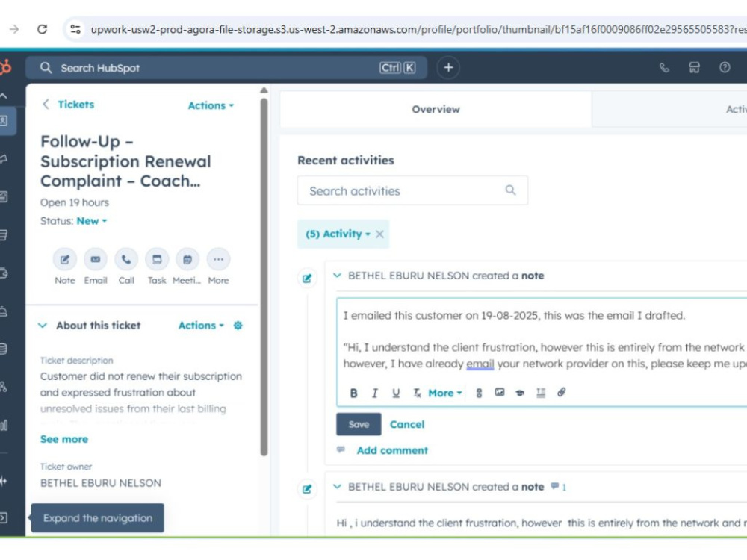
Task: Click the first note's edit timeline icon
Action: click(x=307, y=278)
